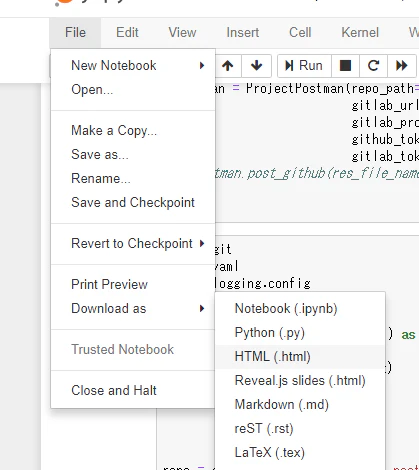This screenshot has width=419, height=470.
Task: Open the Cell menu
Action: click(x=300, y=33)
